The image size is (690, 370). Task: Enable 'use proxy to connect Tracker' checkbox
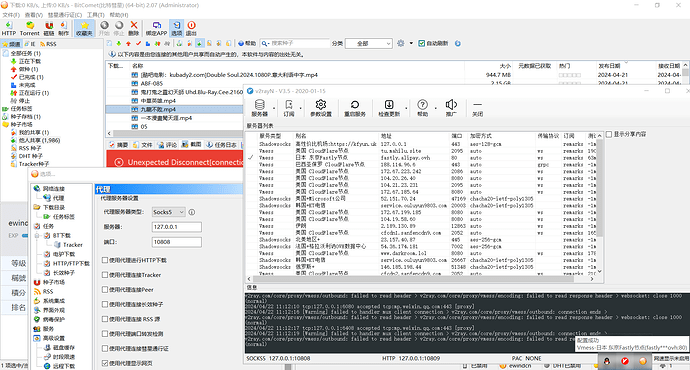pos(105,275)
